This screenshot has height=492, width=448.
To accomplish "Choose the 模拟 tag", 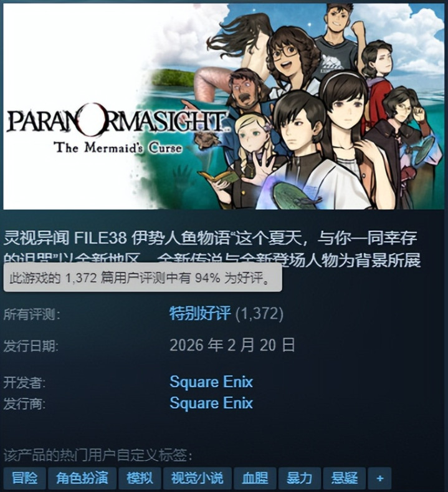I will click(140, 478).
